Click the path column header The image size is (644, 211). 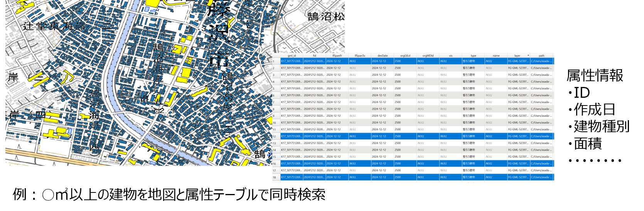541,56
